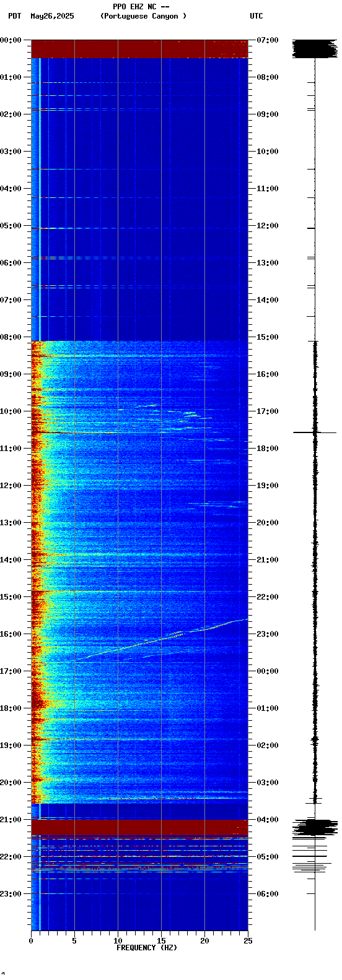Click the UTC '18:00' time label
Image resolution: width=342 pixels, height=980 pixels.
pyautogui.click(x=268, y=449)
